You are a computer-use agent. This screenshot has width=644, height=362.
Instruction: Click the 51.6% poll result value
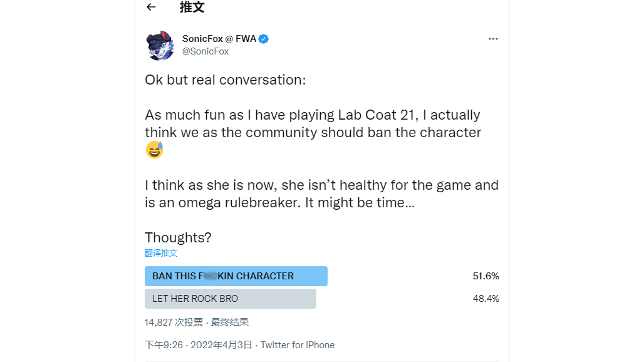(x=486, y=276)
